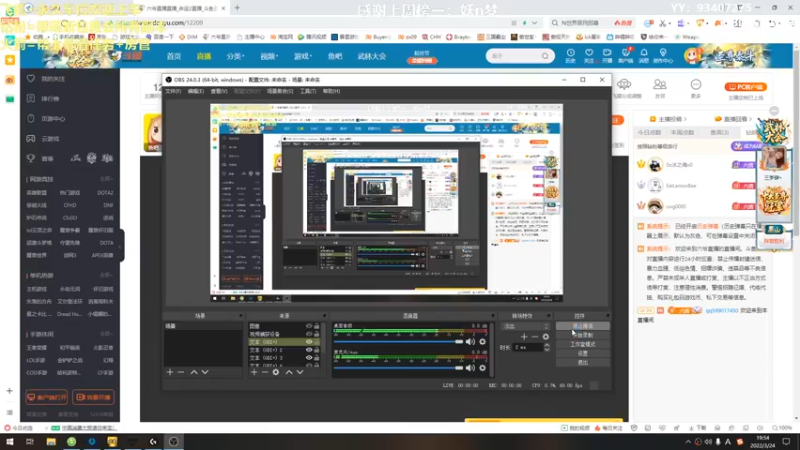Toggle the lock on the 图像 source
The width and height of the screenshot is (800, 450).
317,326
